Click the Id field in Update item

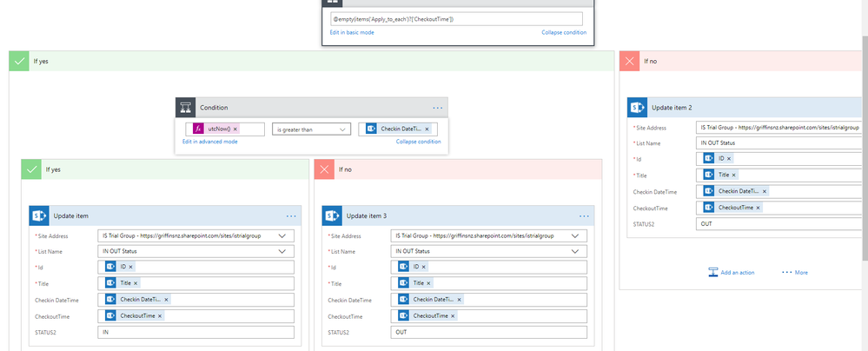[196, 267]
